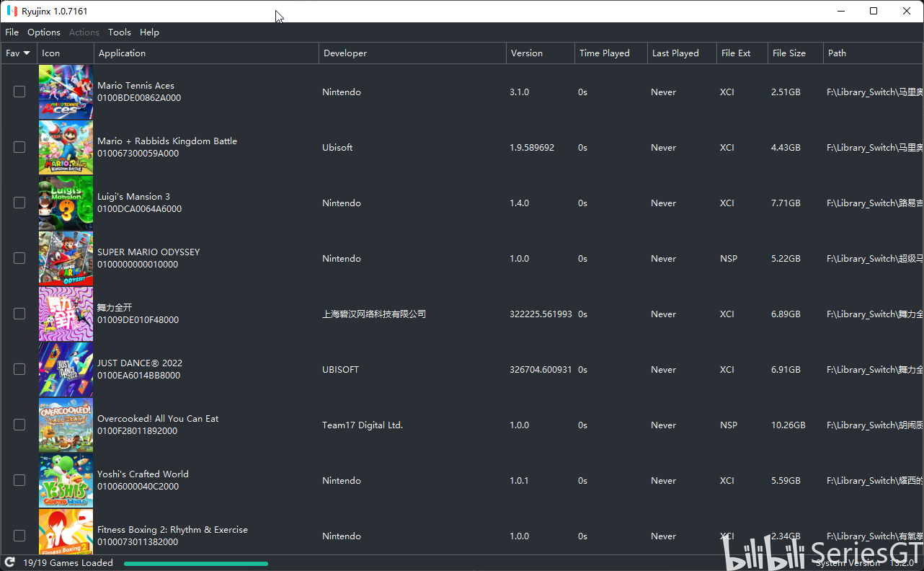Toggle the favorite checkbox for 舞力全开
Viewport: 924px width, 571px height.
point(19,314)
